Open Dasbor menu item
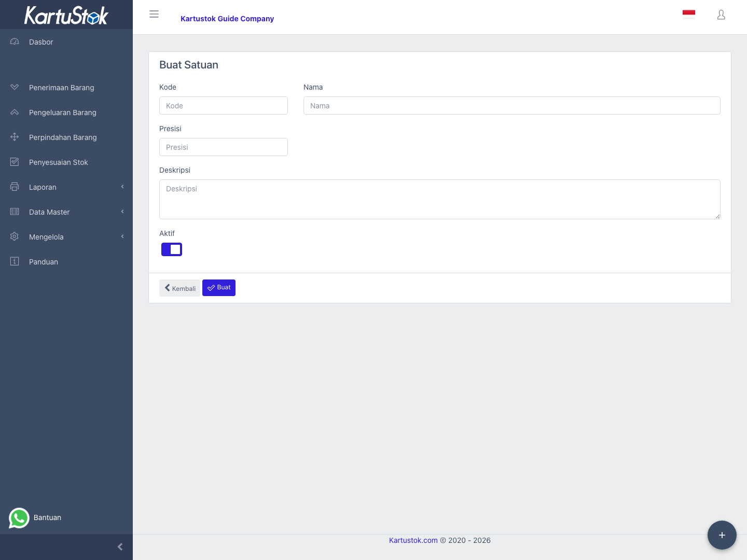Viewport: 747px width, 560px height. click(x=66, y=42)
